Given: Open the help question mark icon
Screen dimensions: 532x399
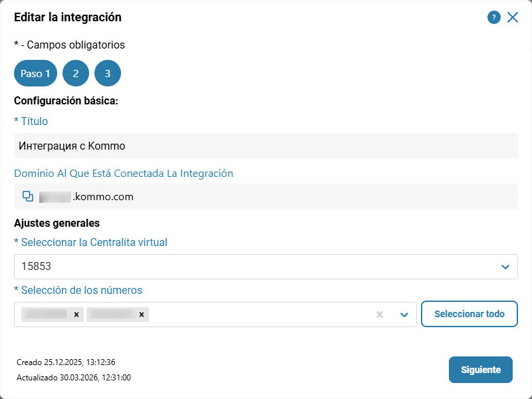Looking at the screenshot, I should pos(493,17).
